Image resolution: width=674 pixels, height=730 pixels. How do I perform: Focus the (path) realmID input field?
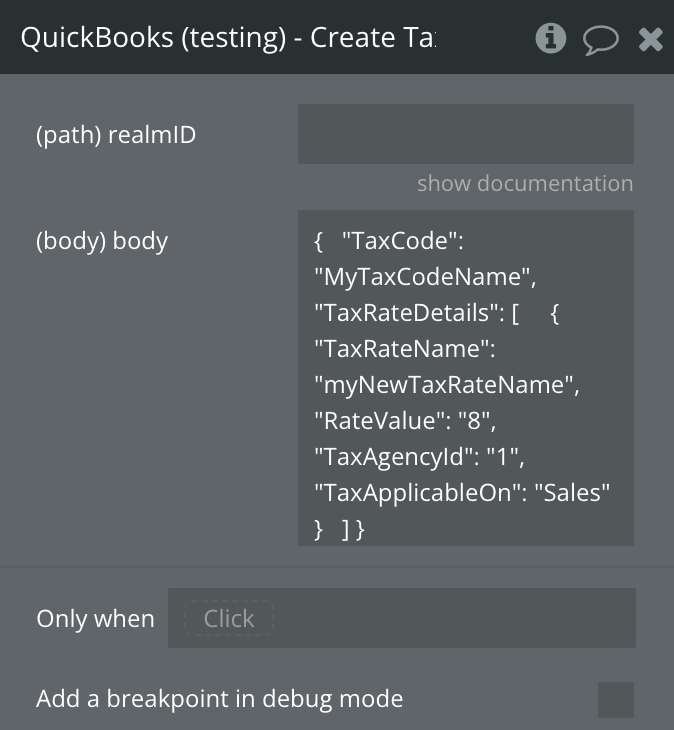click(465, 134)
